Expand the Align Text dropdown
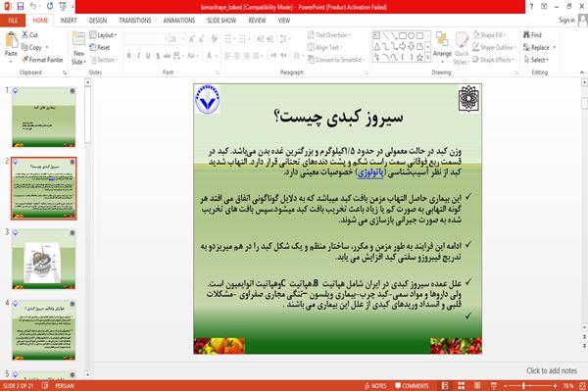 pos(324,47)
